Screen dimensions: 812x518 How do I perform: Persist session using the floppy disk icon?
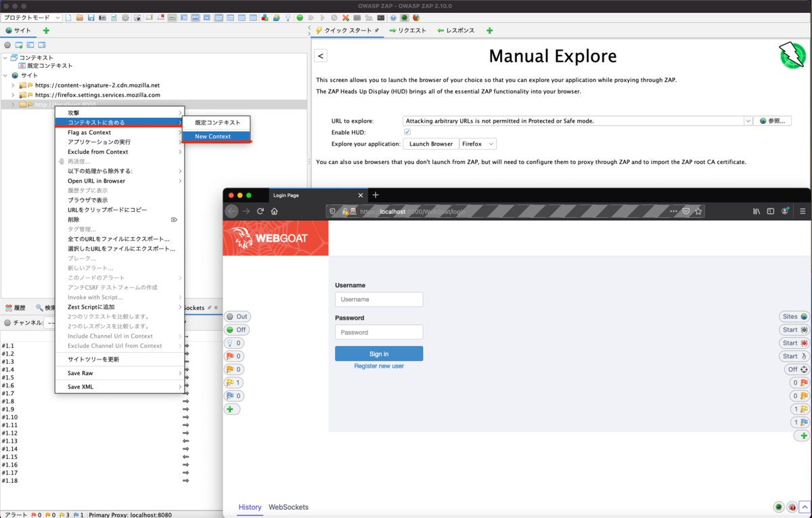91,17
